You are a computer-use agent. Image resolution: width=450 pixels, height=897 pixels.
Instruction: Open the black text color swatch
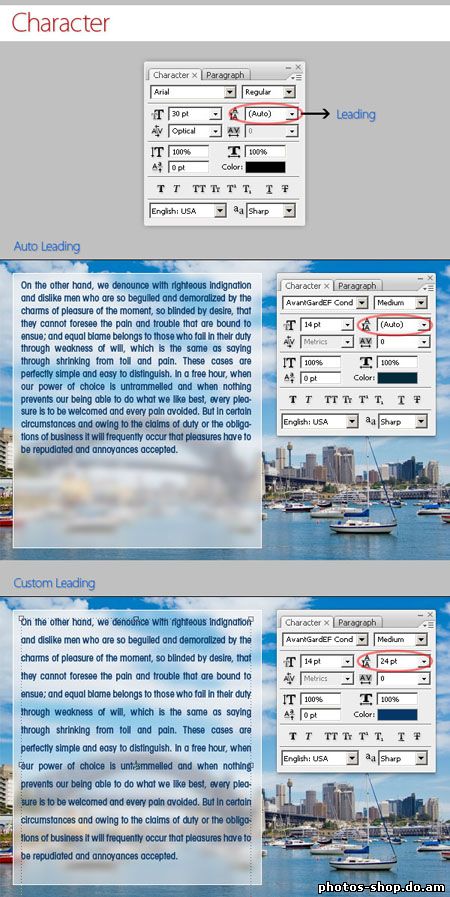[x=265, y=167]
